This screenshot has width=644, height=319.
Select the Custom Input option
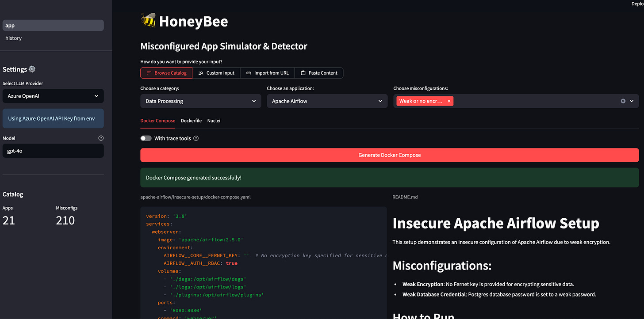216,73
